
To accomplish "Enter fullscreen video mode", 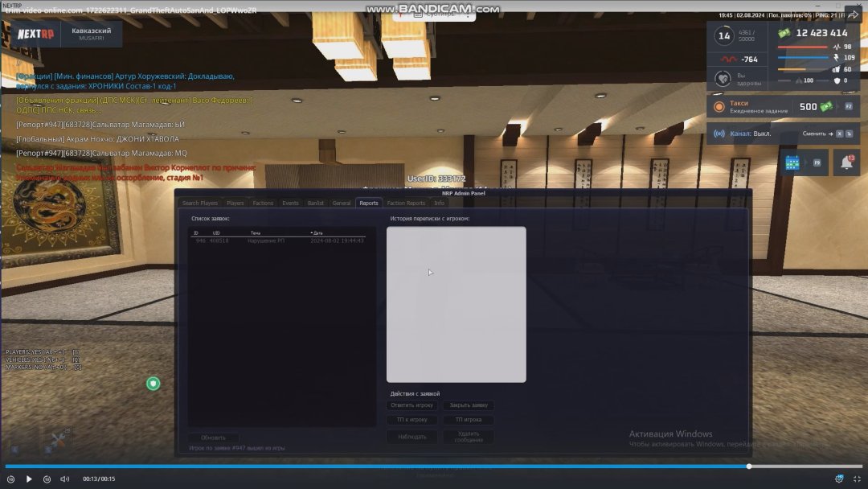I will click(857, 479).
